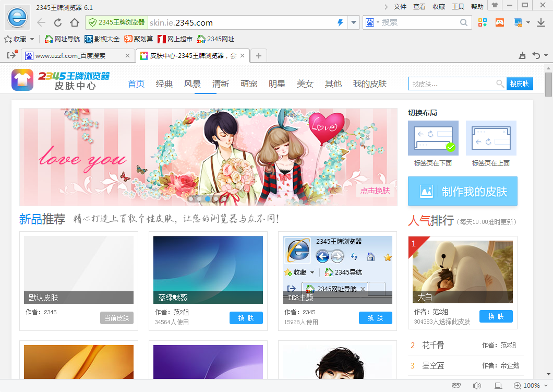
Task: Close the 皮肤中心 tab
Action: coord(242,56)
